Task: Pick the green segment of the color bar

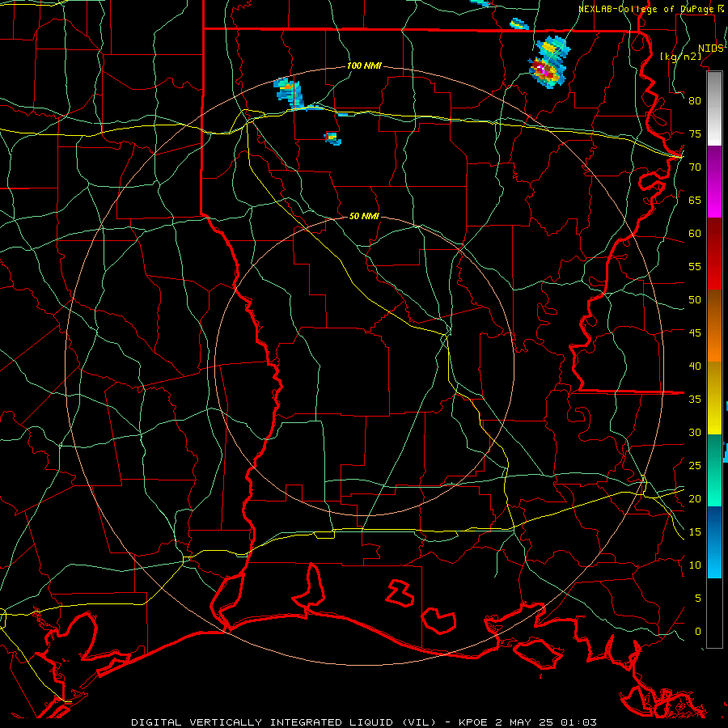Action: pyautogui.click(x=714, y=470)
